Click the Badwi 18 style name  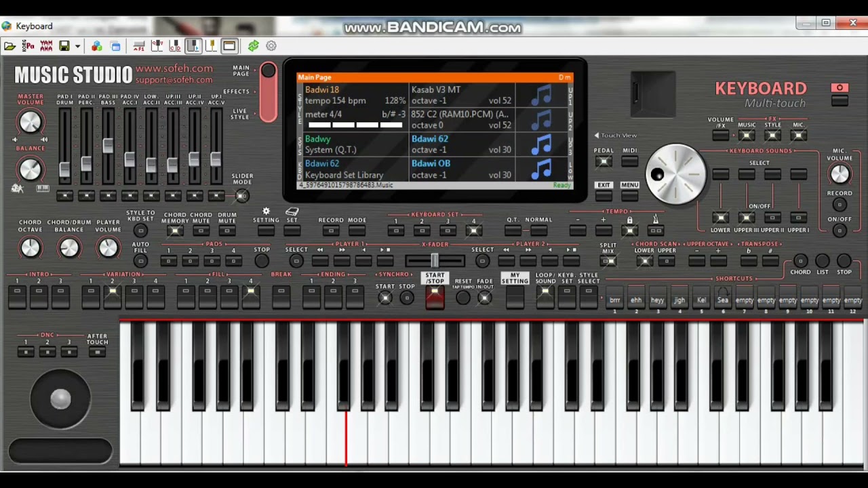pos(322,89)
